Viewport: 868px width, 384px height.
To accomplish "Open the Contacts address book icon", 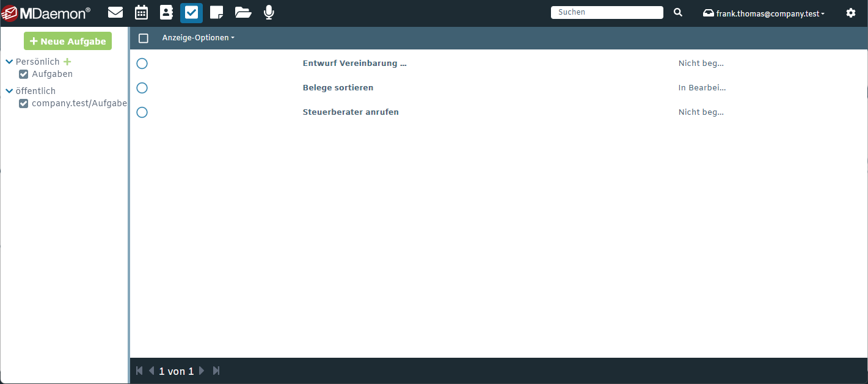I will [166, 12].
